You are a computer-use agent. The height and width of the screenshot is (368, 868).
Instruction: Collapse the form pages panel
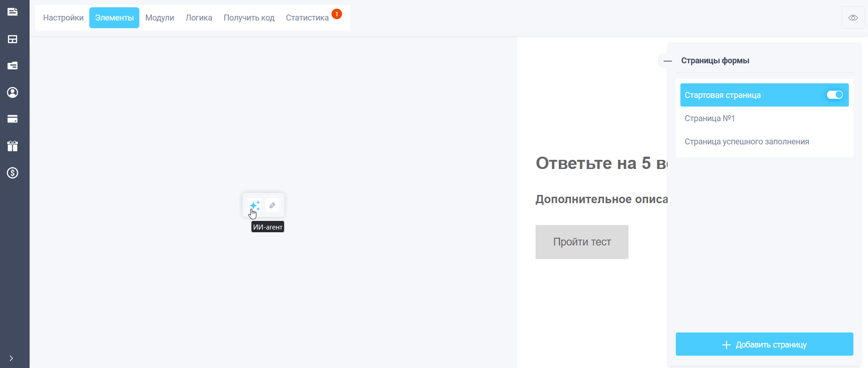668,61
